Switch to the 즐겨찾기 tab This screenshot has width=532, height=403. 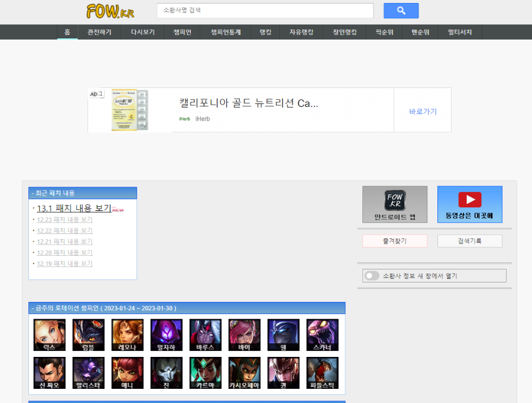[395, 241]
